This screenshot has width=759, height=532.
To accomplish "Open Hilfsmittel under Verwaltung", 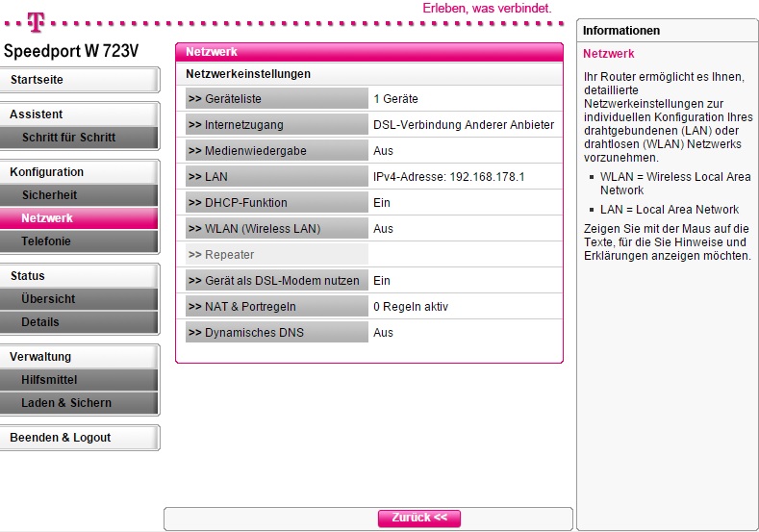I will (79, 380).
